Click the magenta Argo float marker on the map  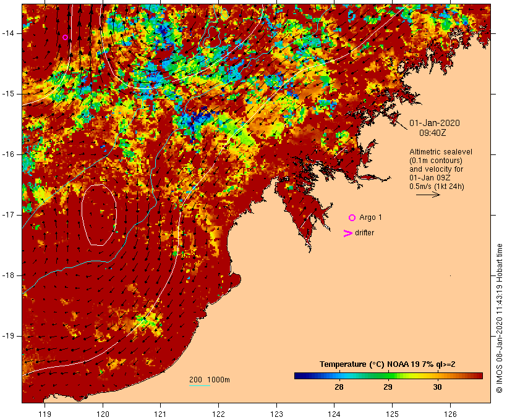(x=66, y=38)
